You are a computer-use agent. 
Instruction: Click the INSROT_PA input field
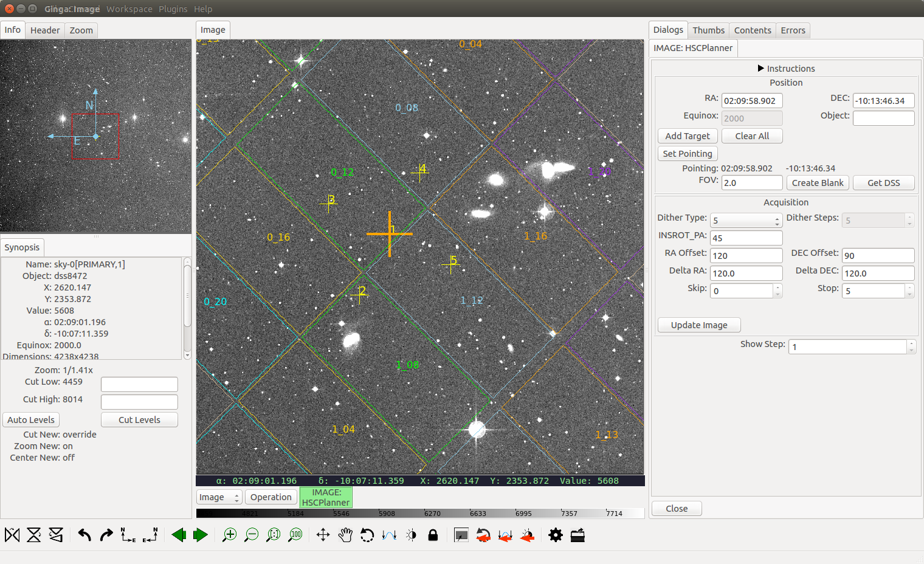pos(746,238)
